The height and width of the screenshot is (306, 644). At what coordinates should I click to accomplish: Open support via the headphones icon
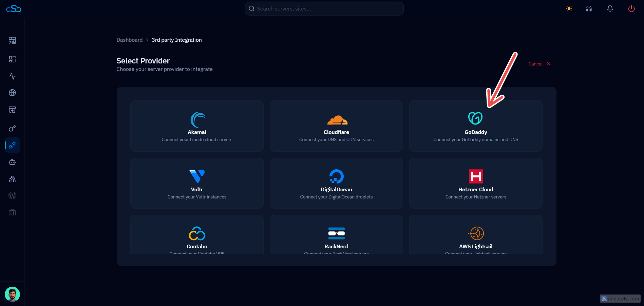(589, 9)
